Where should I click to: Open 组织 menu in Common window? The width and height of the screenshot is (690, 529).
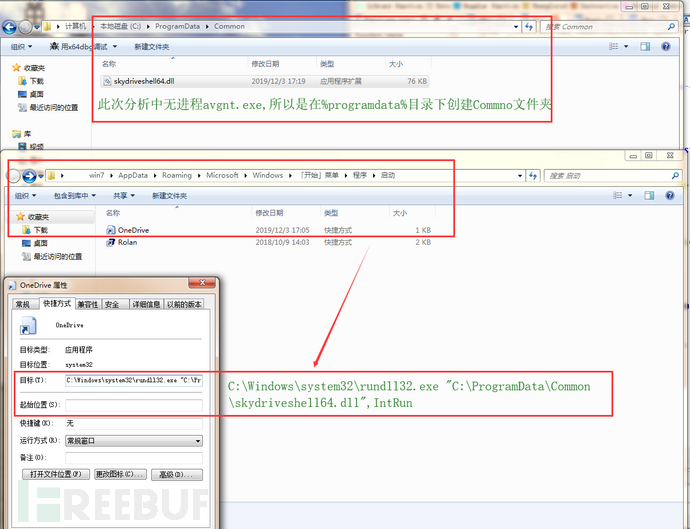coord(22,47)
